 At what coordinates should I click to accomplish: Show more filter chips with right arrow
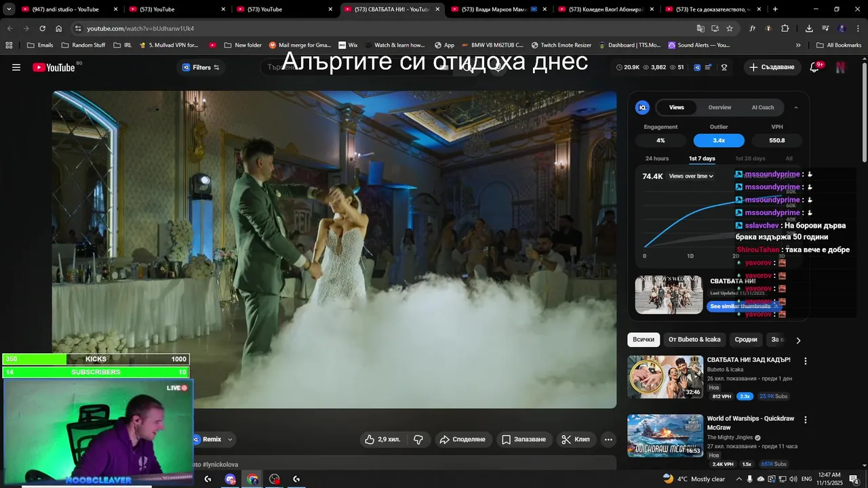pyautogui.click(x=798, y=340)
